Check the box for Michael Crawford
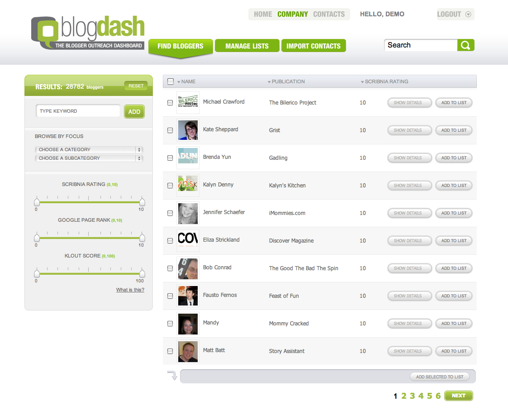 (x=170, y=103)
